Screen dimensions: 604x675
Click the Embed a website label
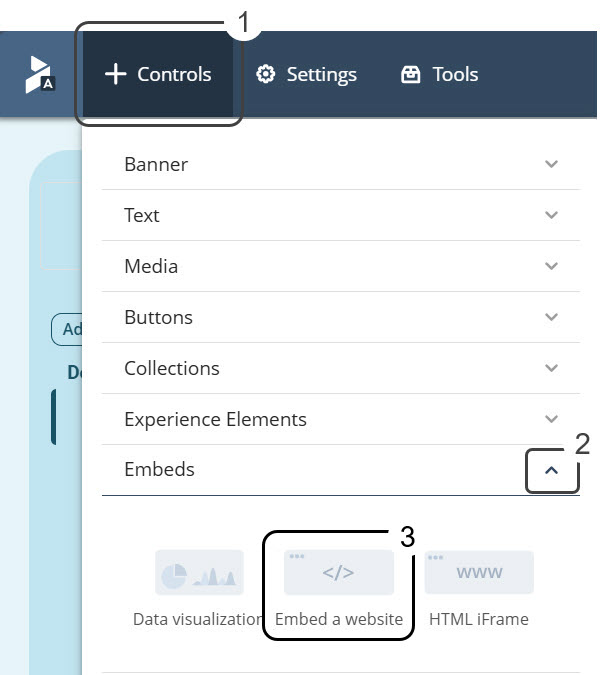coord(339,619)
